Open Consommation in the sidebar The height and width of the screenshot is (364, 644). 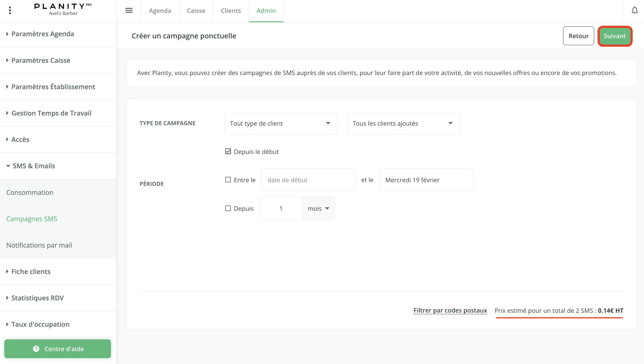(x=30, y=192)
